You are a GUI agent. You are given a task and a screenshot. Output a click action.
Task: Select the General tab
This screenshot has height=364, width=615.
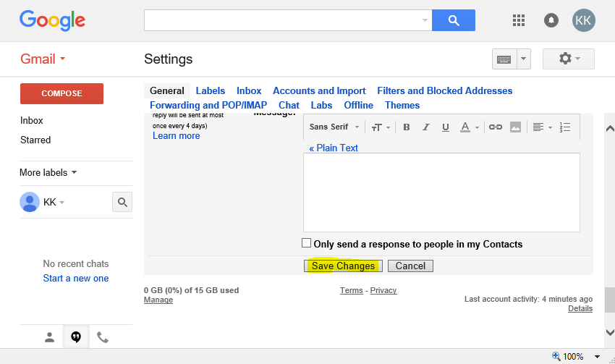coord(167,90)
